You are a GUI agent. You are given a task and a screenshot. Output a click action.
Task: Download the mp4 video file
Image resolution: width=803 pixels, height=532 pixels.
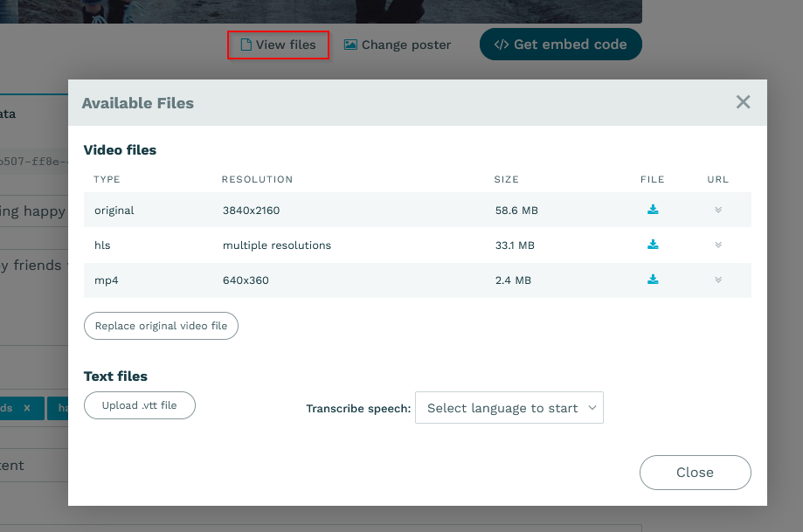point(653,279)
